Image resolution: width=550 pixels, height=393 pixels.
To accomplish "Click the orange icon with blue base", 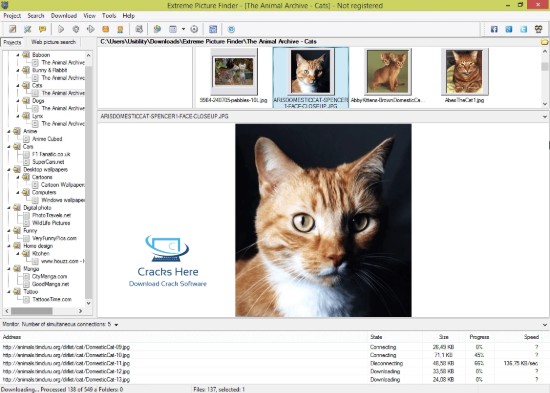I will tap(120, 29).
